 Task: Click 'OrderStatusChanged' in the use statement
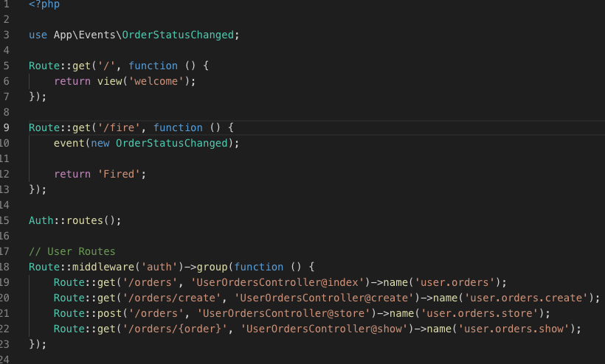coord(178,35)
